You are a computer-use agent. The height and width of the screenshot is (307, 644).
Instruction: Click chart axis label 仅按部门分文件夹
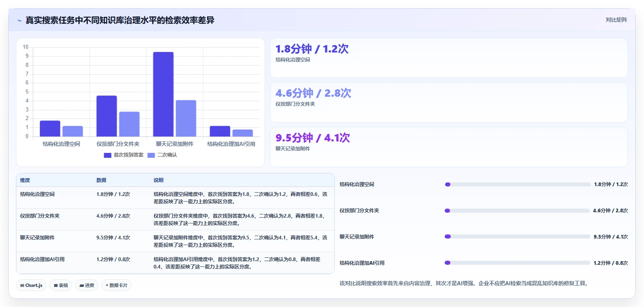coord(118,144)
